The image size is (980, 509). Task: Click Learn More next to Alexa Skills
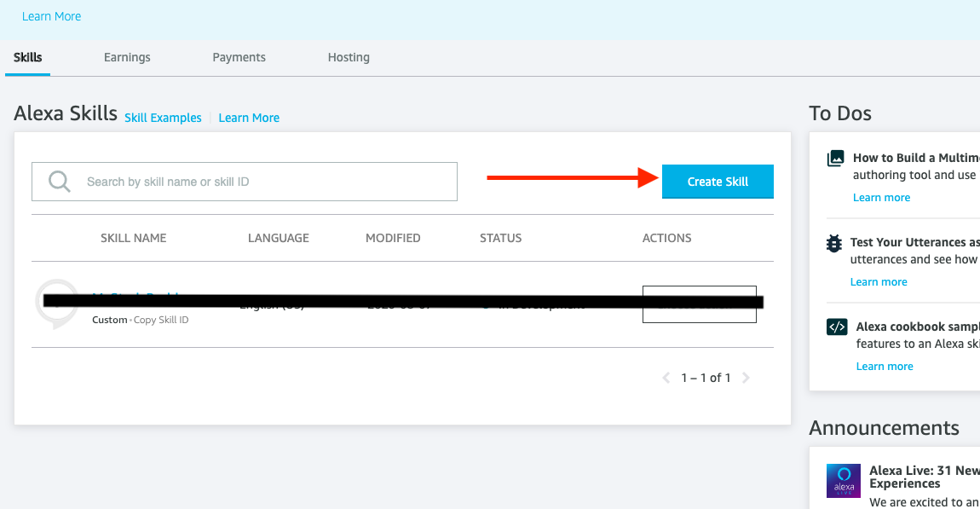(249, 118)
